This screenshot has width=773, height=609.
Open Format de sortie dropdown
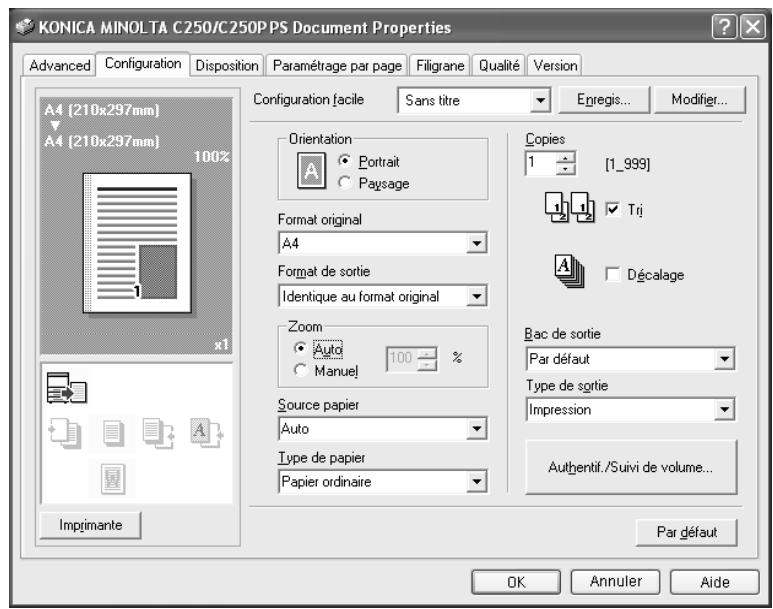[476, 296]
